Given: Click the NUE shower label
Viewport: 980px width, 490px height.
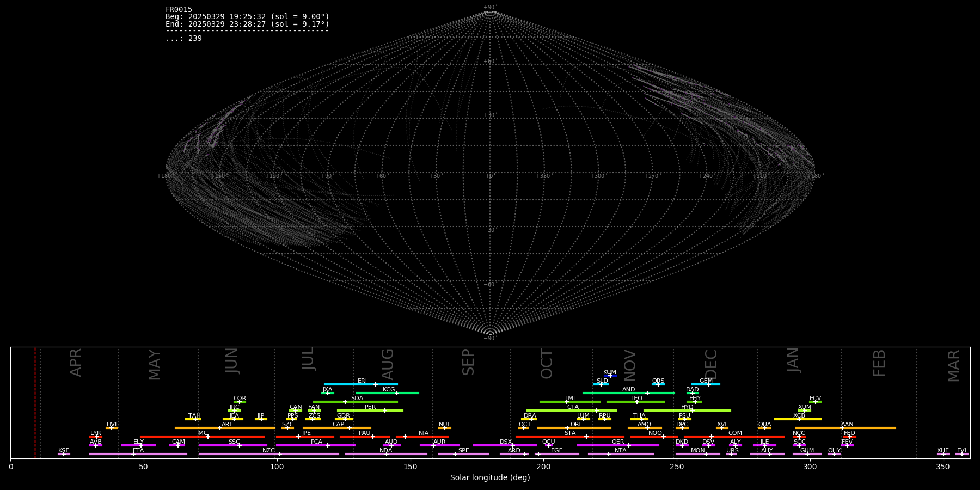Looking at the screenshot, I should point(445,424).
